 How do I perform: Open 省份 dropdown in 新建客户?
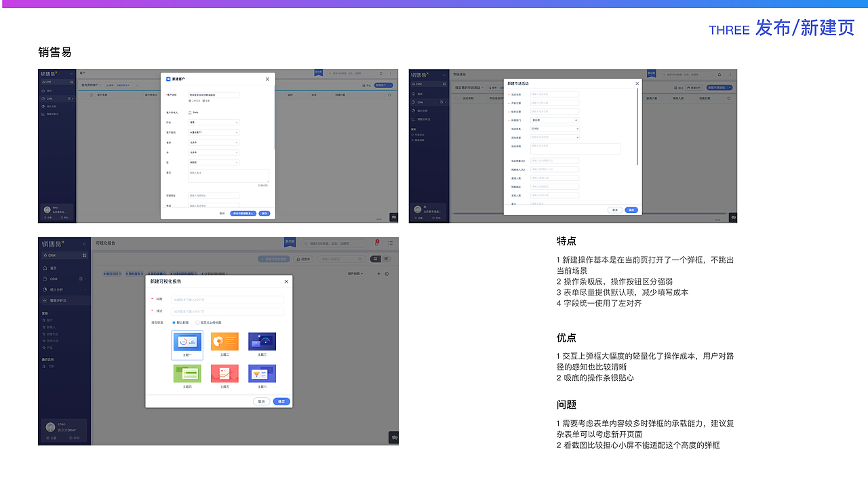pos(214,143)
